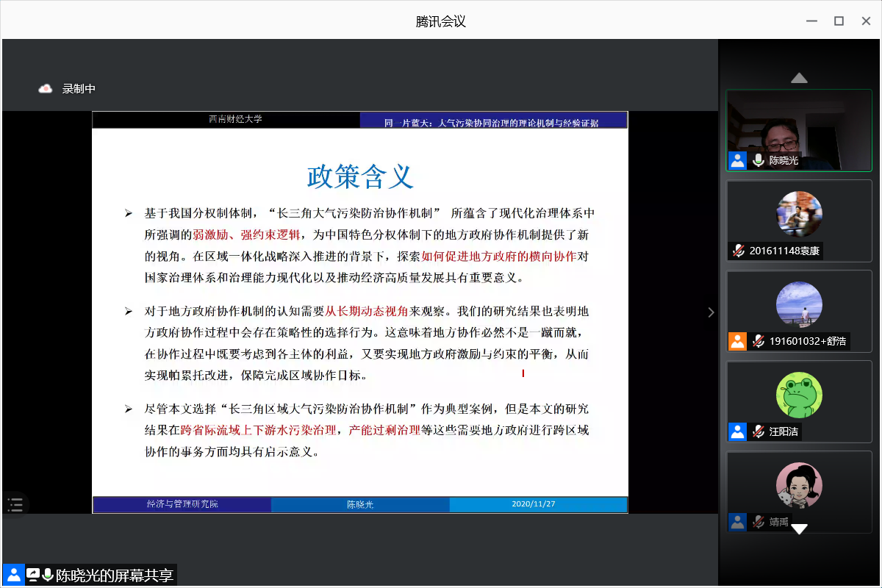
Task: Select the 201611148袁康 participant avatar
Action: 799,214
